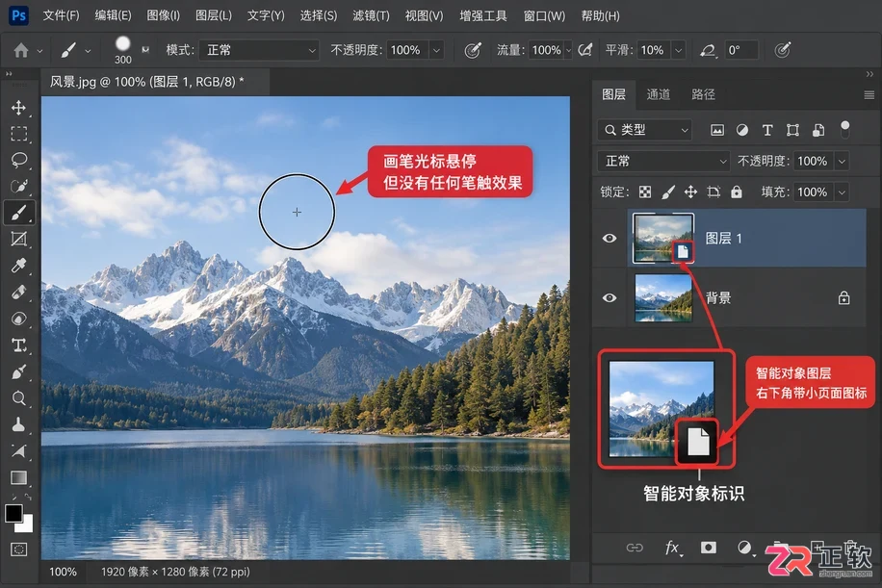Open the 填充 fill dropdown arrow

[843, 192]
